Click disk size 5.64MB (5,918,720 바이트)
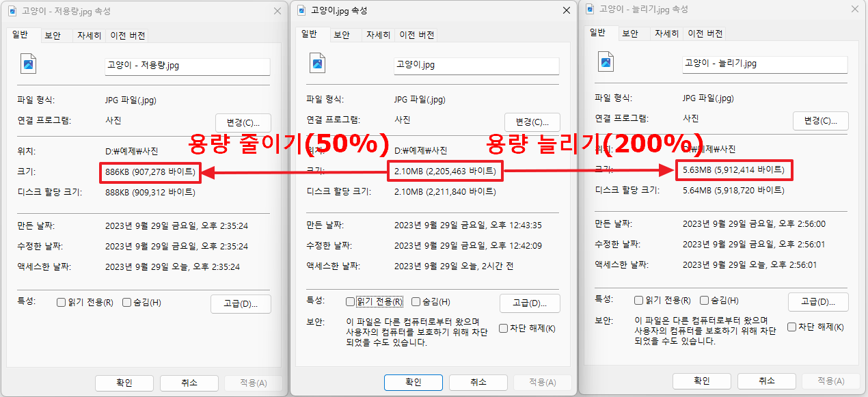868x397 pixels. tap(733, 191)
